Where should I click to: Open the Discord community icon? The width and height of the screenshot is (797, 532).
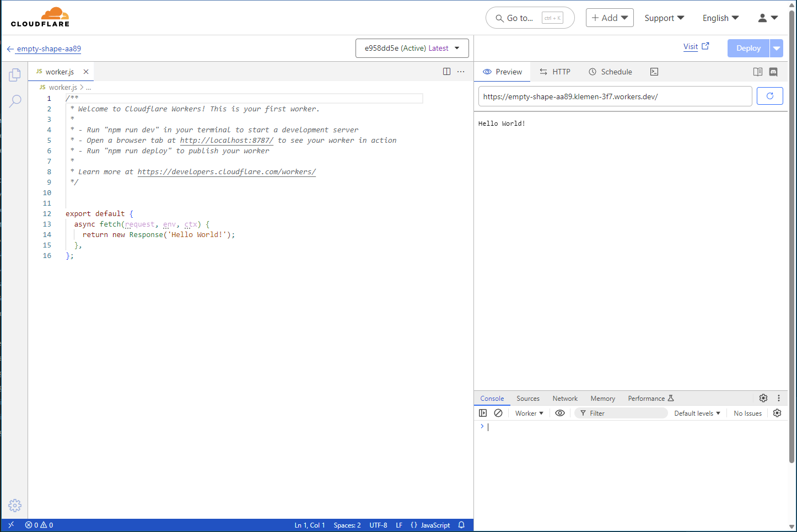point(773,72)
